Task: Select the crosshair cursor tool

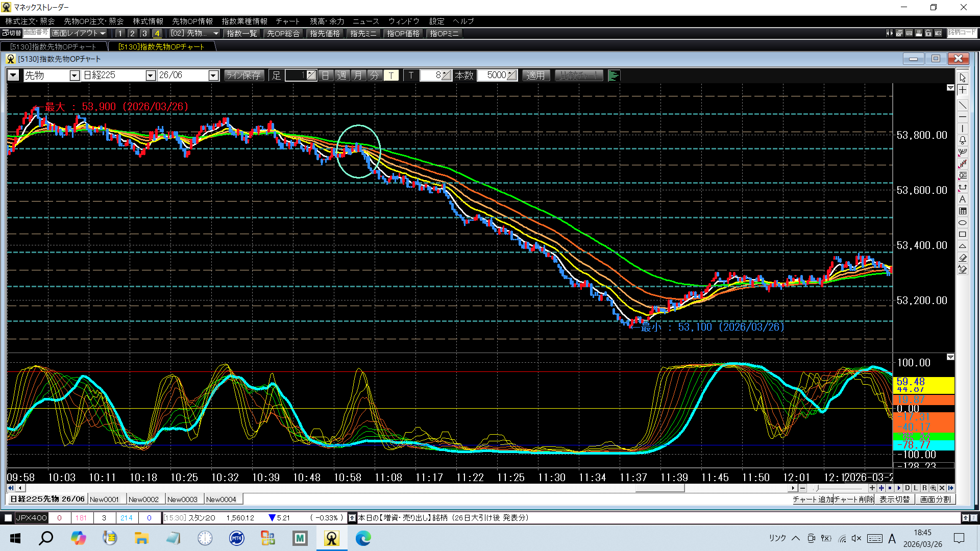Action: coord(962,90)
